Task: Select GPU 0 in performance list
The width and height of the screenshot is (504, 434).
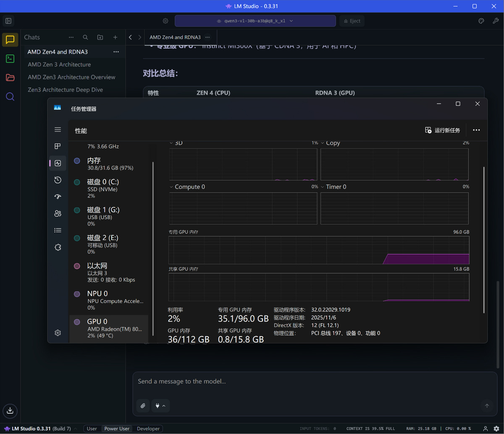Action: click(109, 328)
